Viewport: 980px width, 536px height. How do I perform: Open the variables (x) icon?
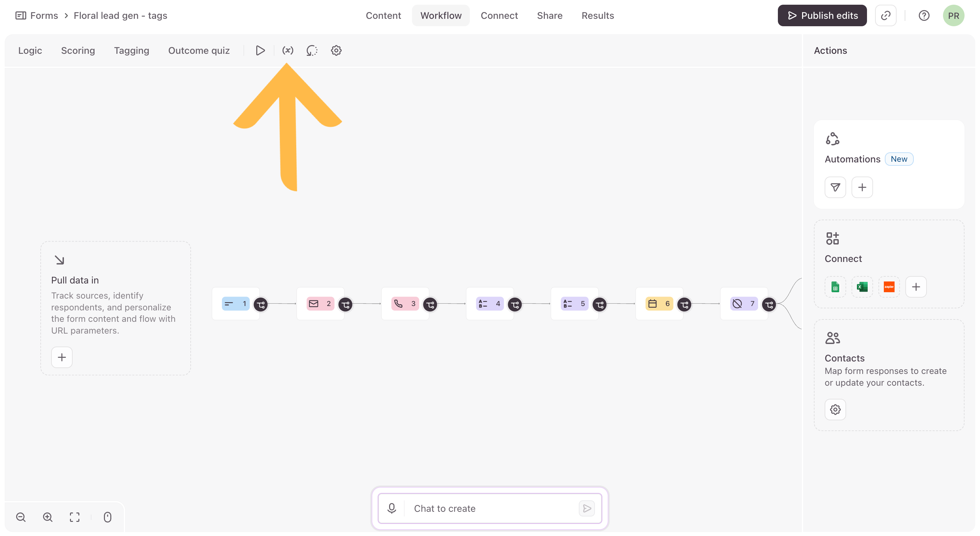tap(288, 50)
